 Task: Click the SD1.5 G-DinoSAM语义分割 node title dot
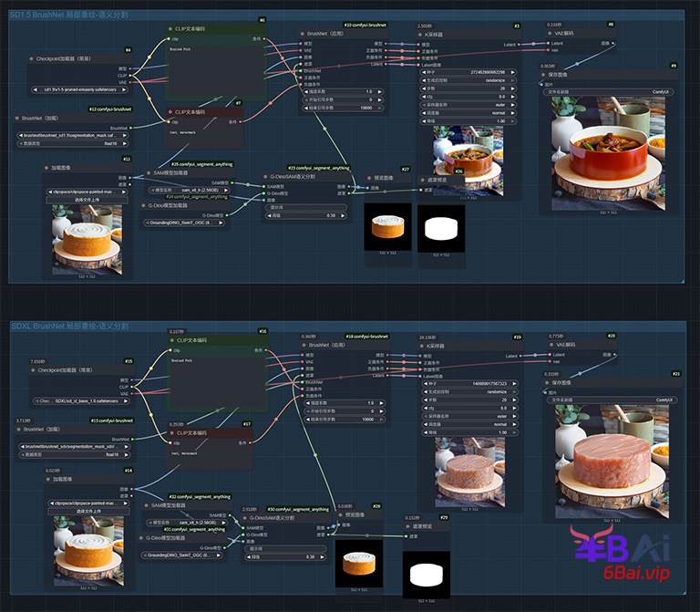[265, 176]
